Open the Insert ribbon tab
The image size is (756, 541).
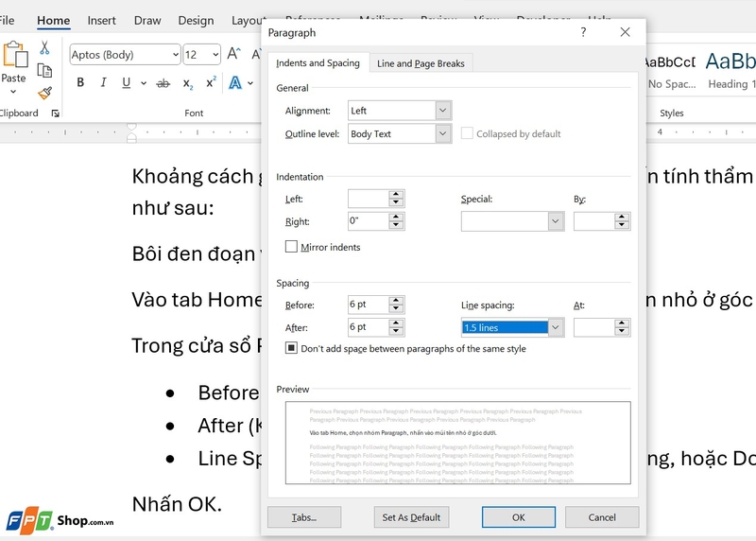[x=101, y=21]
